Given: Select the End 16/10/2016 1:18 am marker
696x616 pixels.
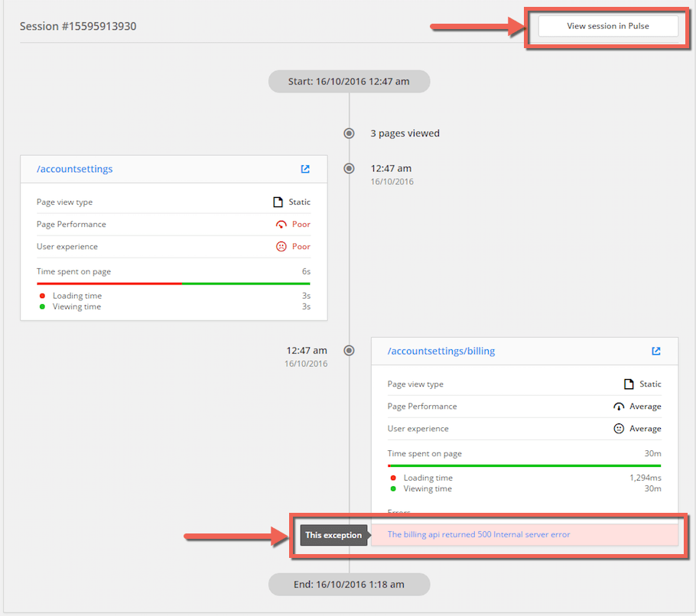Looking at the screenshot, I should (x=349, y=584).
